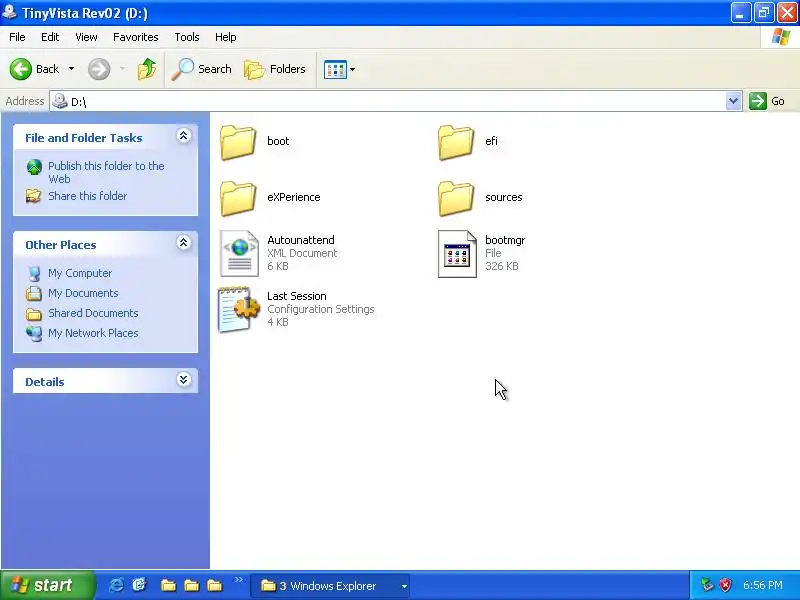Click the address bar drive icon

[x=60, y=101]
